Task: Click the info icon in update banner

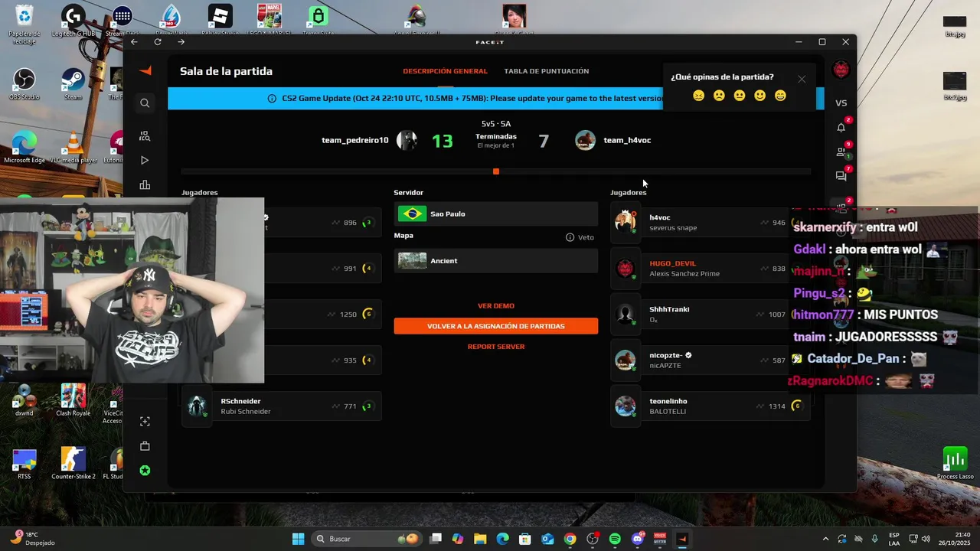Action: [272, 99]
